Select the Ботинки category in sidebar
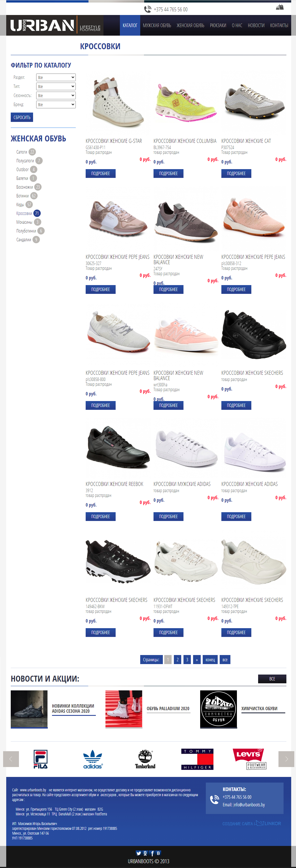This screenshot has height=868, width=296. (23, 196)
